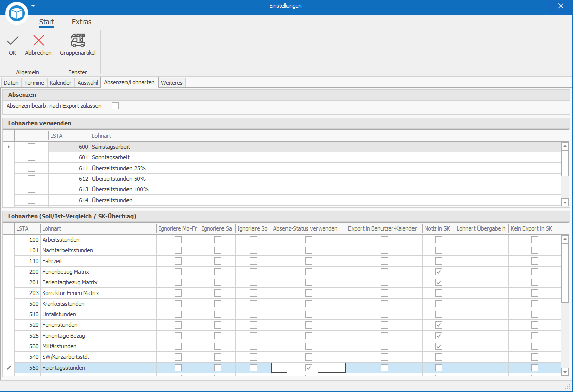Check the box for 600 Samstagsarbeit
573x392 pixels.
click(31, 147)
